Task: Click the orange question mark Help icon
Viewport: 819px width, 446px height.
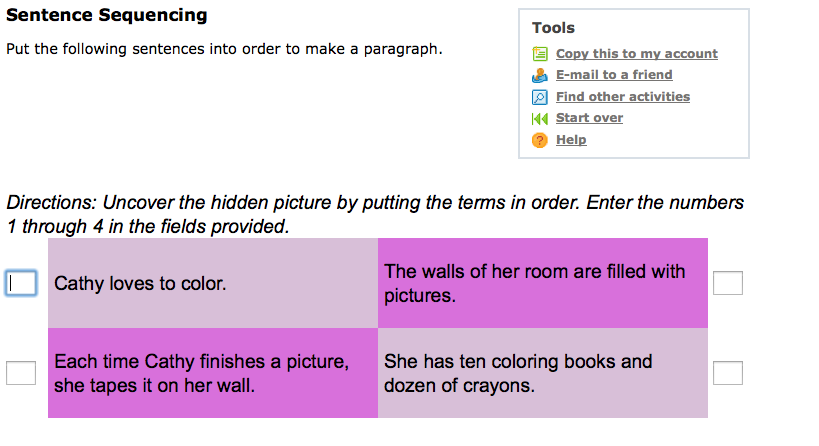Action: coord(540,140)
